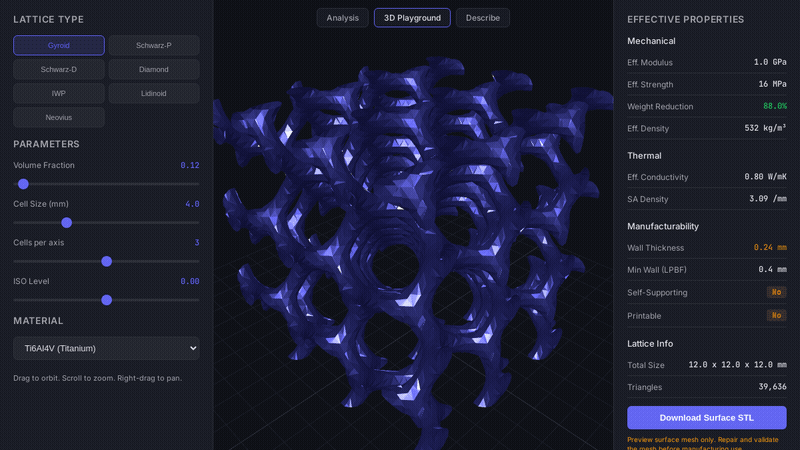The image size is (800, 450).
Task: Click the Min Wall (LPBF) 0.4 mm value
Action: coord(772,269)
